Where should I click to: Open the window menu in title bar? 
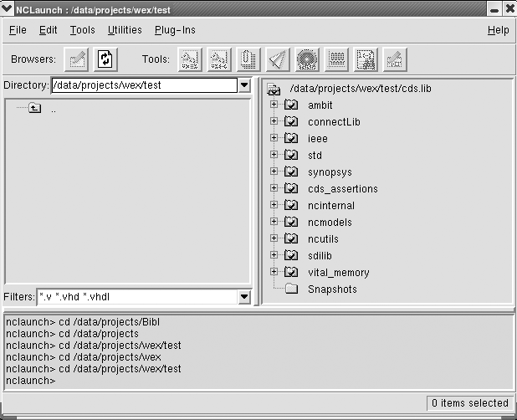pos(7,9)
